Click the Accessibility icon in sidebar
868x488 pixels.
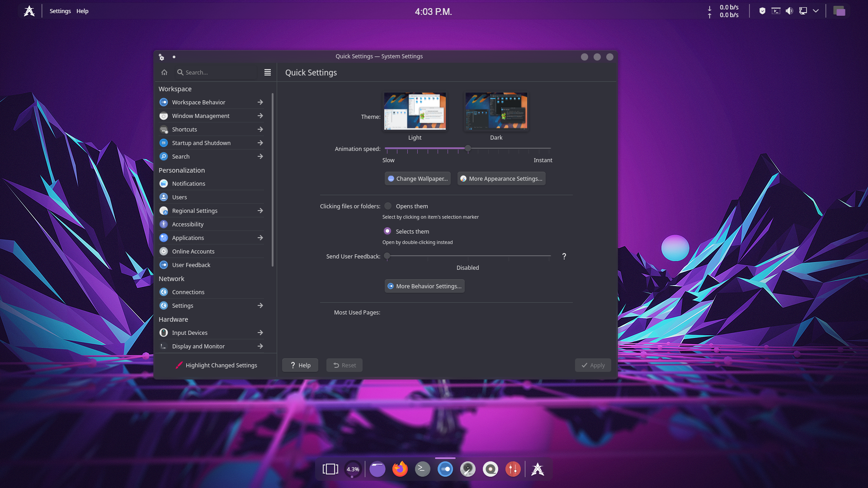pos(164,224)
